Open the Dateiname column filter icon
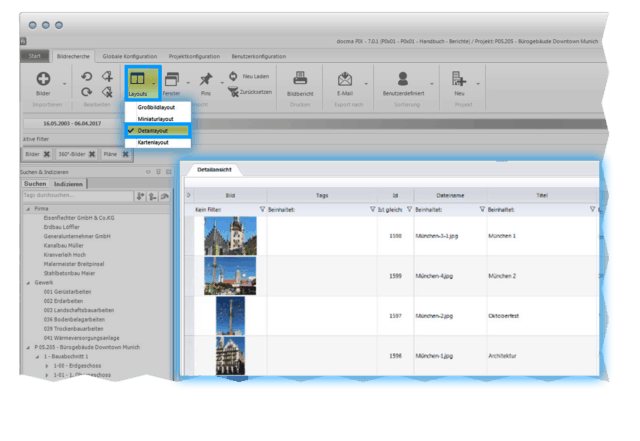 [x=482, y=209]
